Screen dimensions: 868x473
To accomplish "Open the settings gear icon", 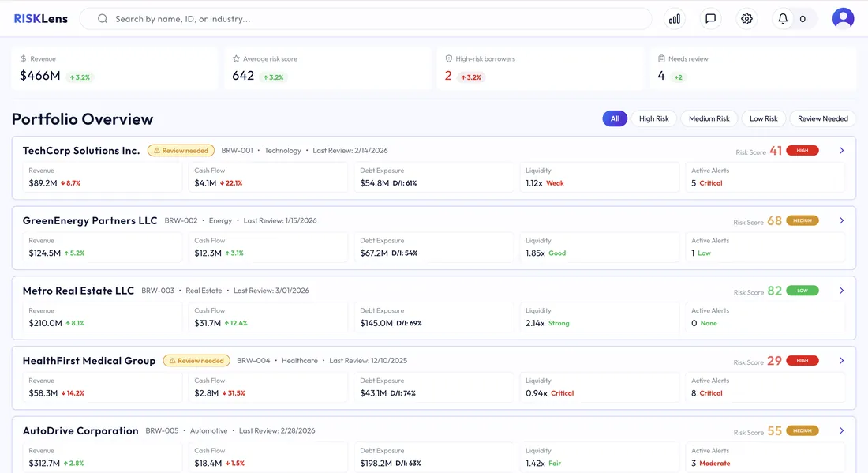I will [746, 19].
